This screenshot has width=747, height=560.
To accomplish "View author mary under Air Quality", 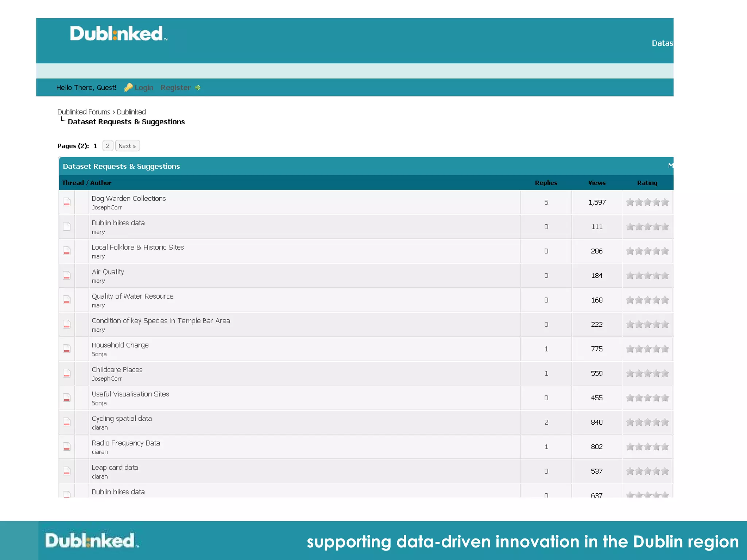I will coord(98,281).
